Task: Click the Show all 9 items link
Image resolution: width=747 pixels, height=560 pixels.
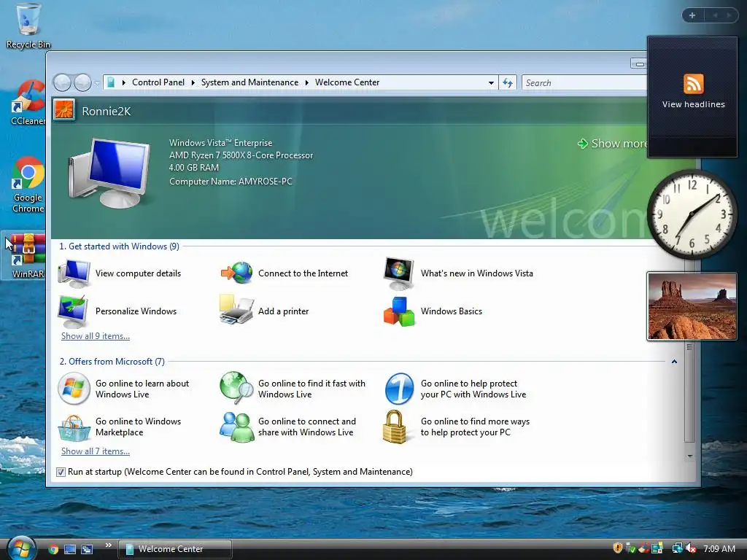Action: coord(96,336)
